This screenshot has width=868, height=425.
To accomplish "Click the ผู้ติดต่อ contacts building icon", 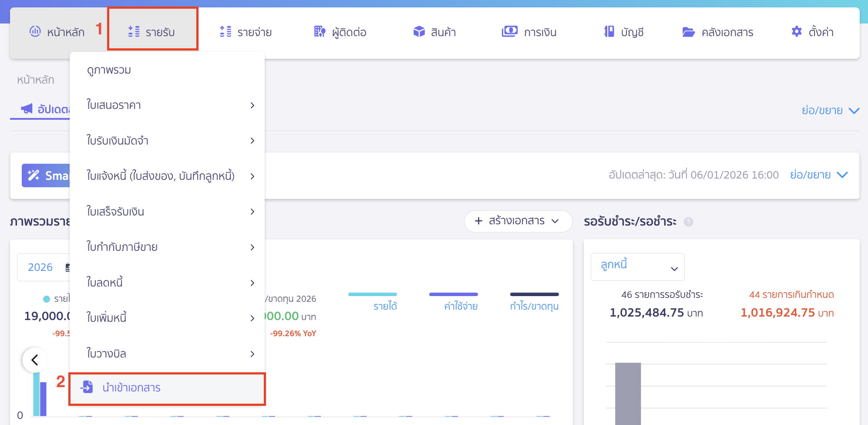I will click(320, 31).
